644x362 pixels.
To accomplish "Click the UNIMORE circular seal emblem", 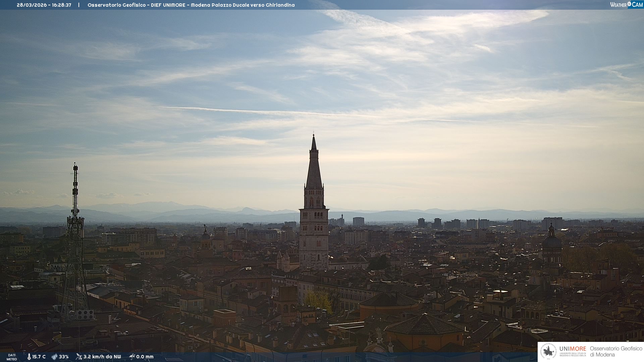I will pyautogui.click(x=548, y=352).
